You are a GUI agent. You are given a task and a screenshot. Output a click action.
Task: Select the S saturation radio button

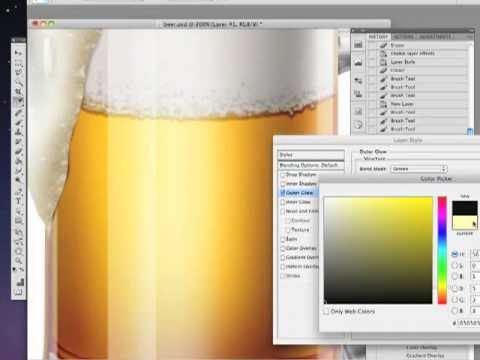pyautogui.click(x=455, y=266)
